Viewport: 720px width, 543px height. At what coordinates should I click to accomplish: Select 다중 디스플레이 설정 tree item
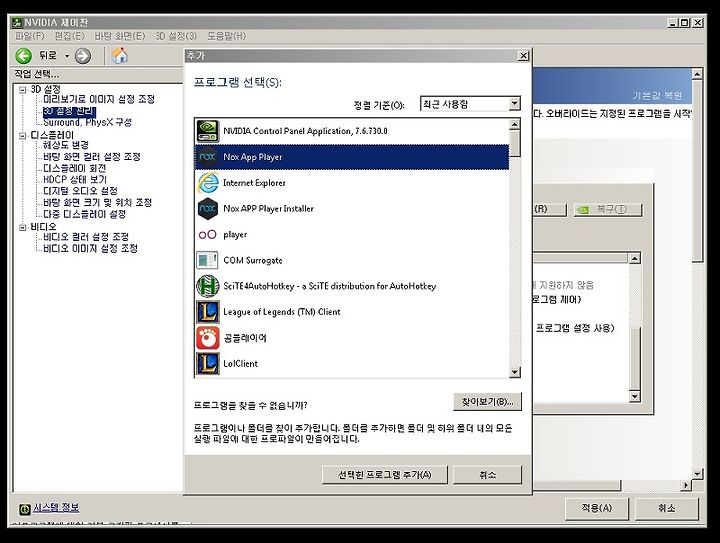point(84,214)
